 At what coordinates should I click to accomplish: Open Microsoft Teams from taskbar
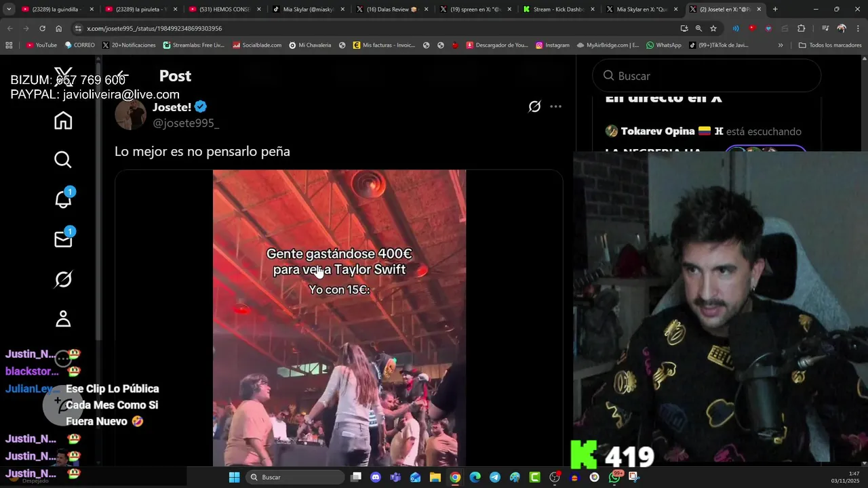tap(395, 477)
